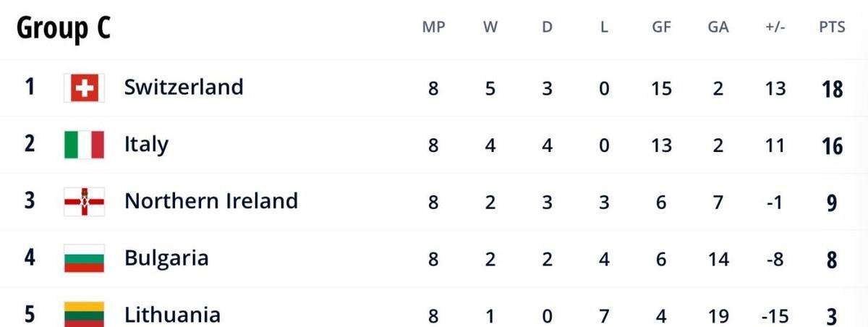Click the Italy flag icon
The image size is (868, 327).
(x=84, y=145)
